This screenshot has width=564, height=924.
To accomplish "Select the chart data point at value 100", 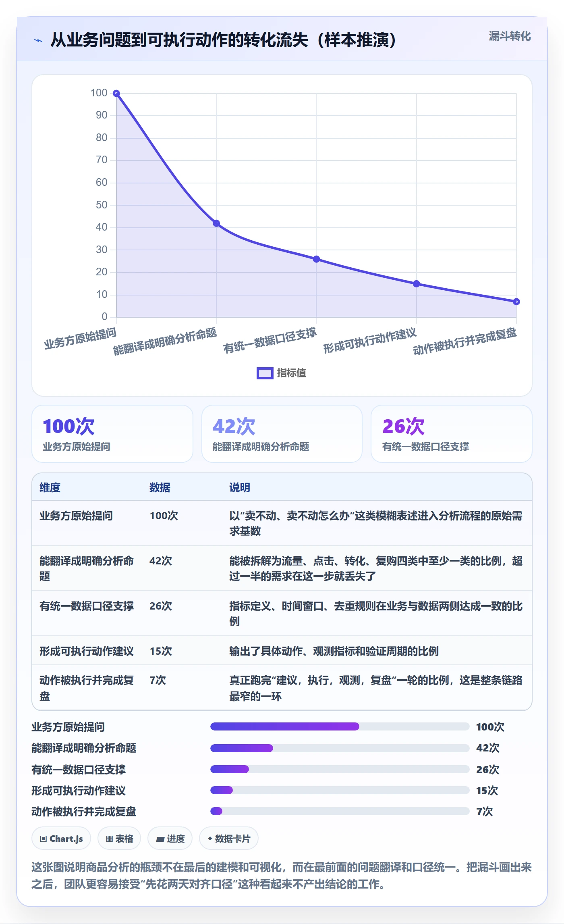I will click(116, 94).
